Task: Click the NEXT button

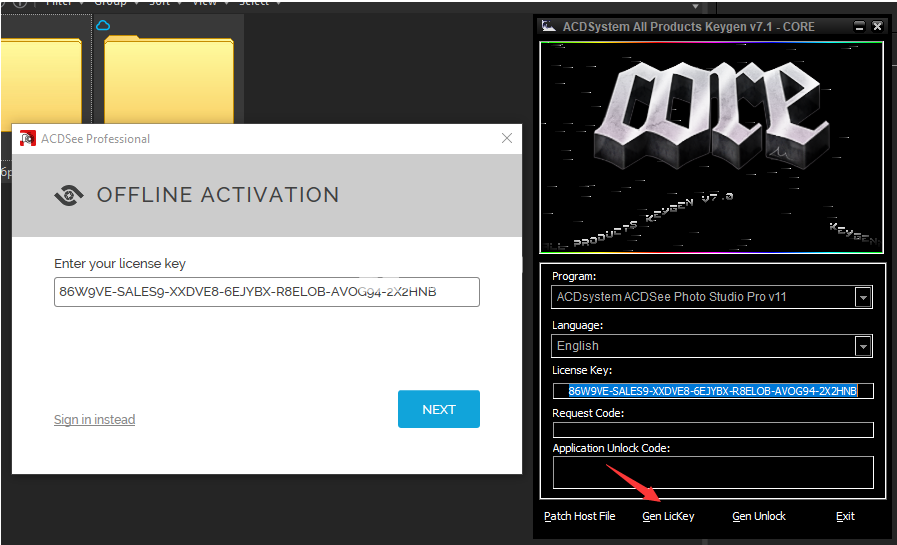Action: 439,409
